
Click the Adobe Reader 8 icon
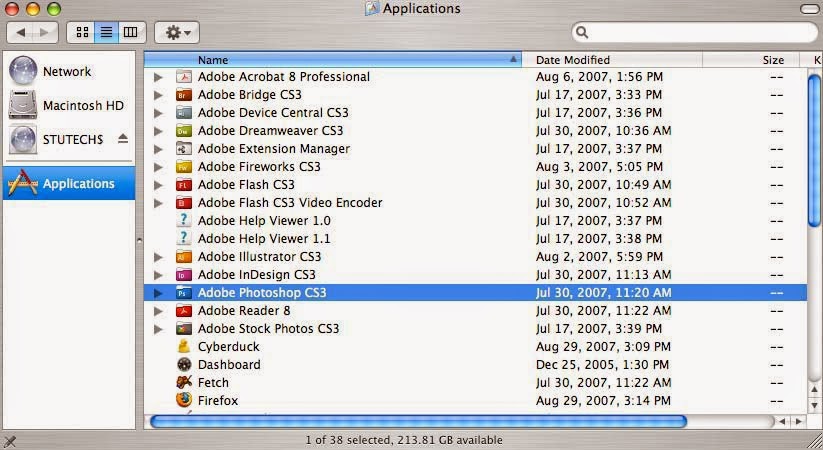184,311
